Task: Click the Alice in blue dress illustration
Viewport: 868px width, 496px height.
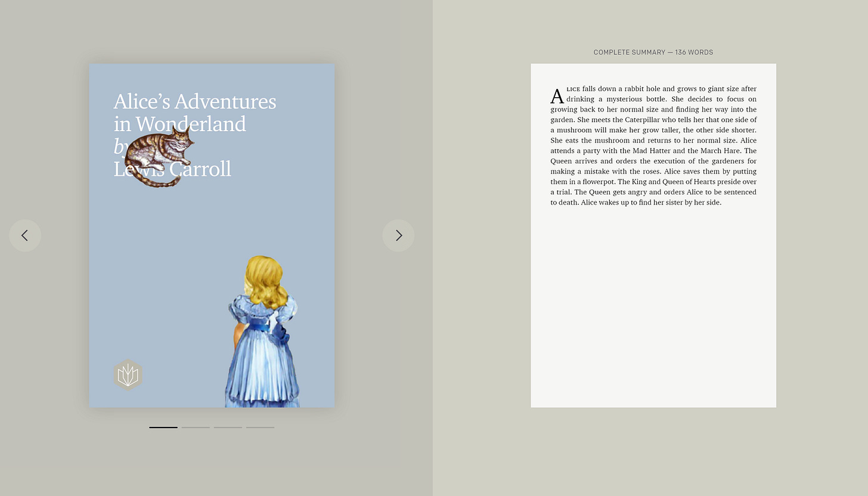Action: (262, 331)
